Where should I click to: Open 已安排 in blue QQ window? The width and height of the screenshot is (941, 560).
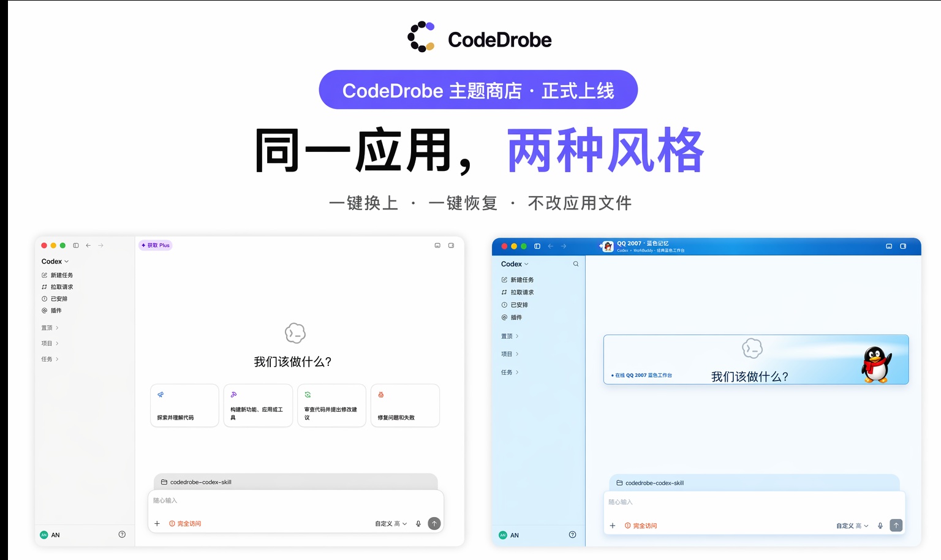tap(515, 305)
